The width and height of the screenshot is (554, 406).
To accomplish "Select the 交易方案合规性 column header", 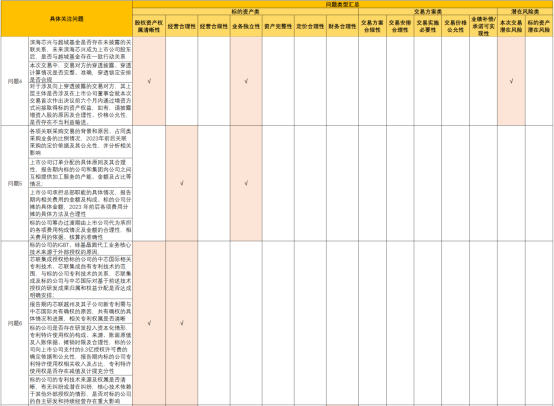I will [x=372, y=26].
